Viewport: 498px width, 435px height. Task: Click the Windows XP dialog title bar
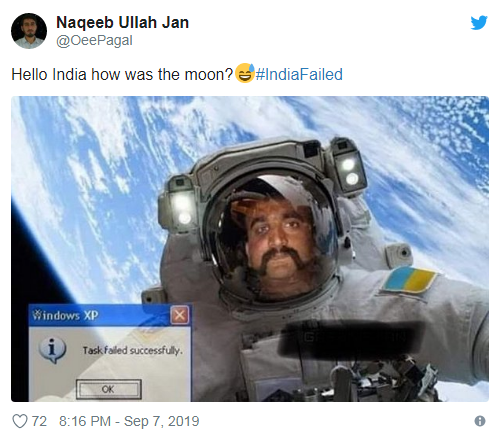point(100,315)
